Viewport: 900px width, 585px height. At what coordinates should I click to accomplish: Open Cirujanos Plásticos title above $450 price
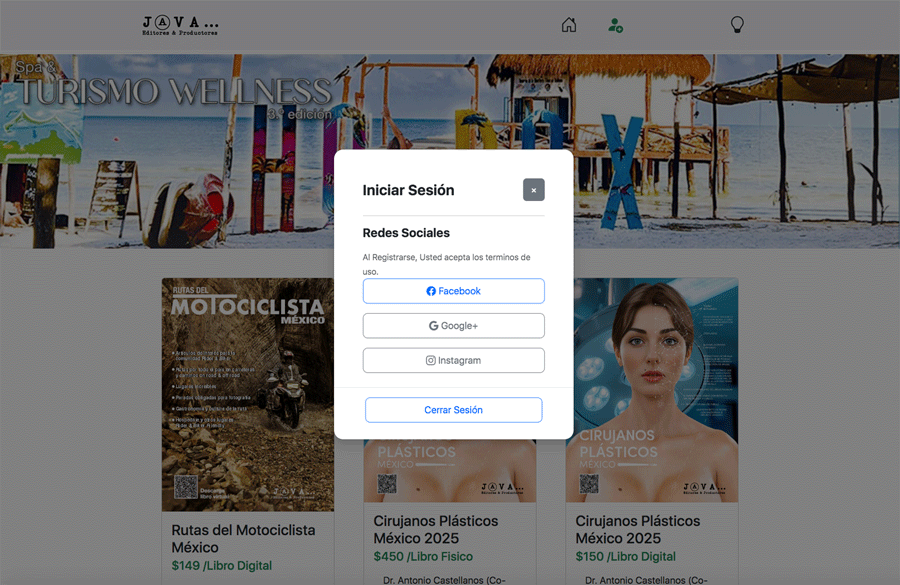coord(435,529)
